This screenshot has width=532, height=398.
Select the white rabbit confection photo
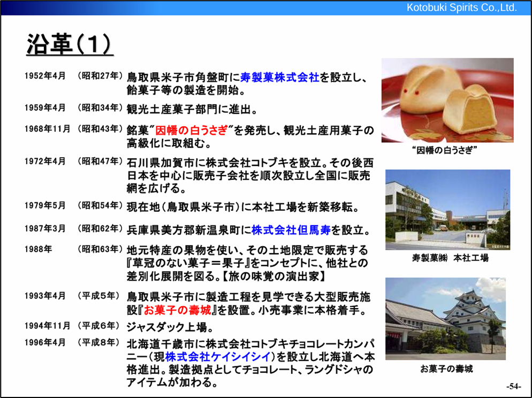click(x=447, y=100)
